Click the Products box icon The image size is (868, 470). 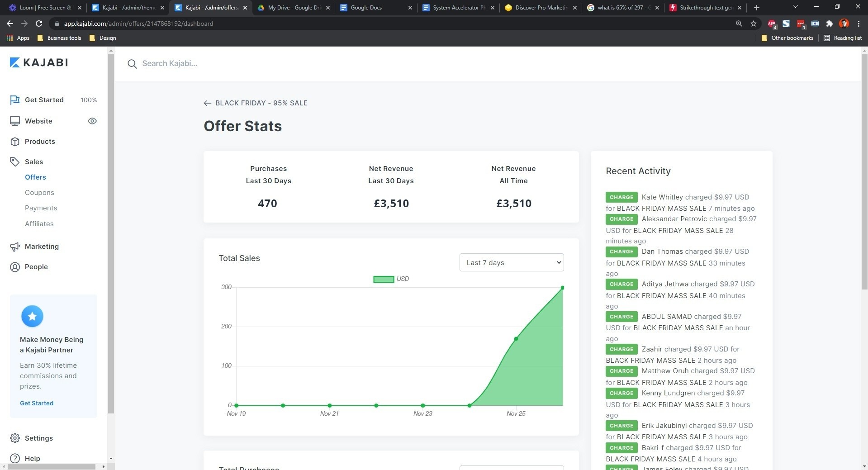pos(15,142)
